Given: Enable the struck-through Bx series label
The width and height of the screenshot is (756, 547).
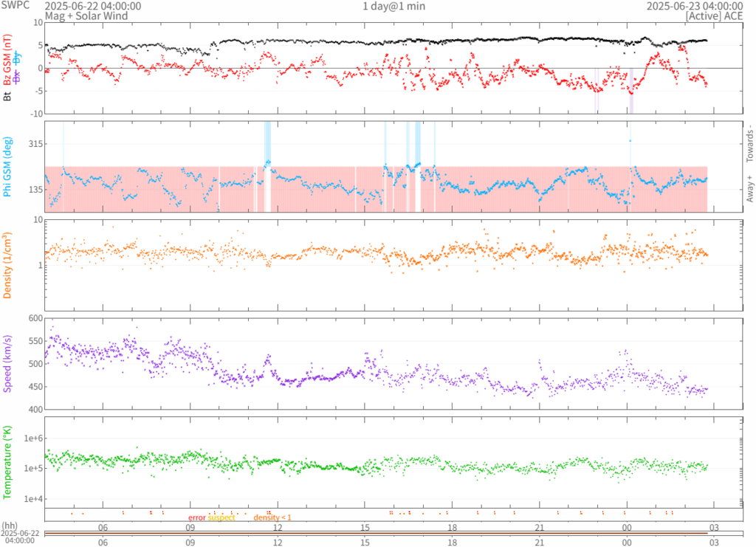Looking at the screenshot, I should point(17,77).
